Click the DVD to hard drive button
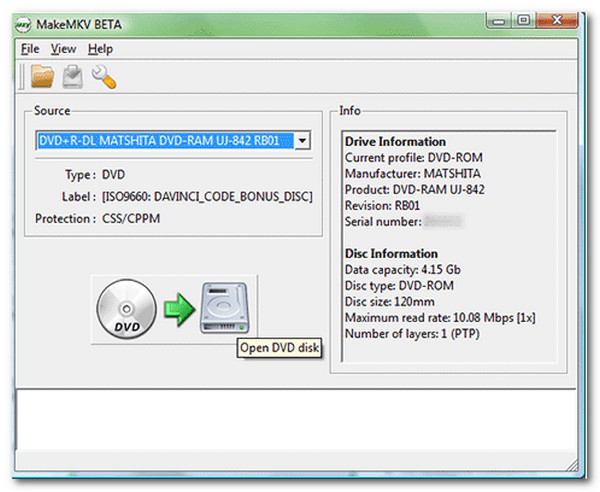The width and height of the screenshot is (600, 492). click(174, 309)
